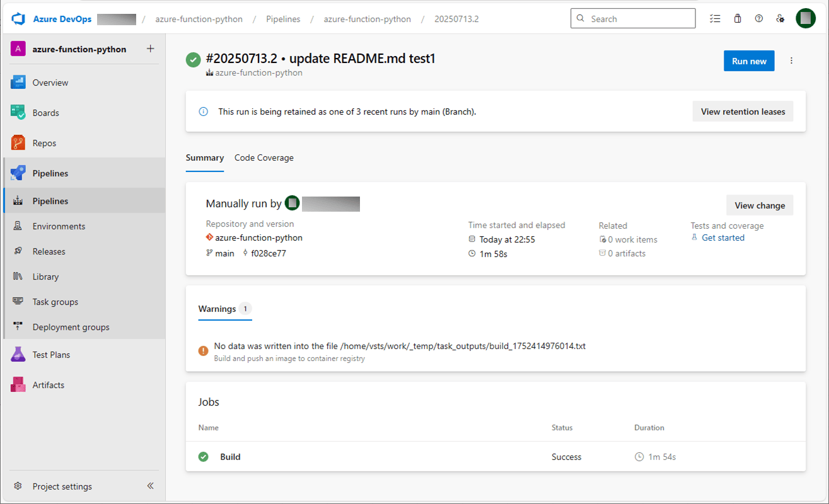The width and height of the screenshot is (829, 504).
Task: Click the Success status of Build job
Action: point(567,457)
